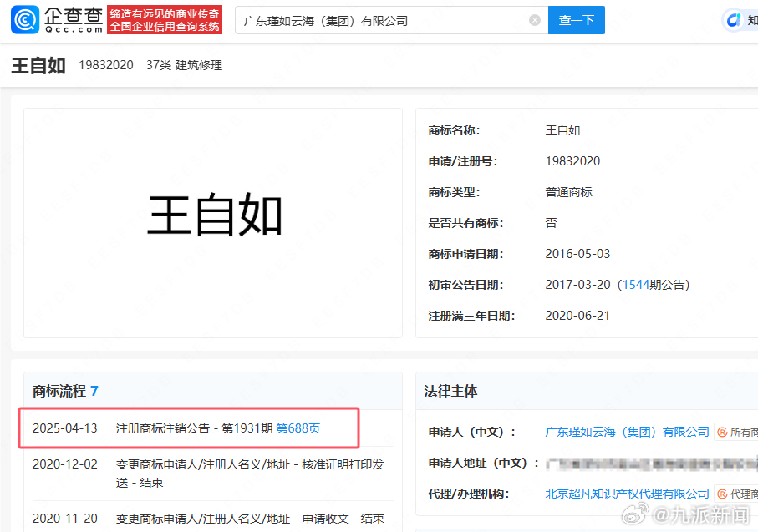The image size is (758, 532).
Task: Select the 2020-12-02 process date
Action: pyautogui.click(x=65, y=464)
